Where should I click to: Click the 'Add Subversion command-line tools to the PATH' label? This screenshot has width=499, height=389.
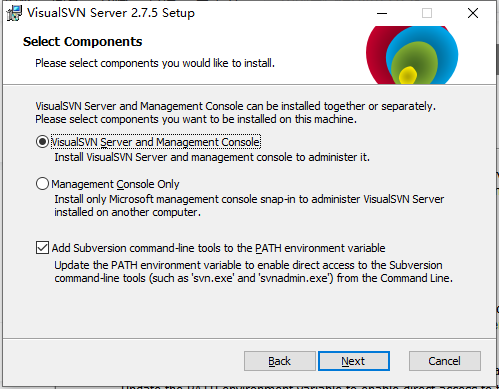(x=218, y=248)
